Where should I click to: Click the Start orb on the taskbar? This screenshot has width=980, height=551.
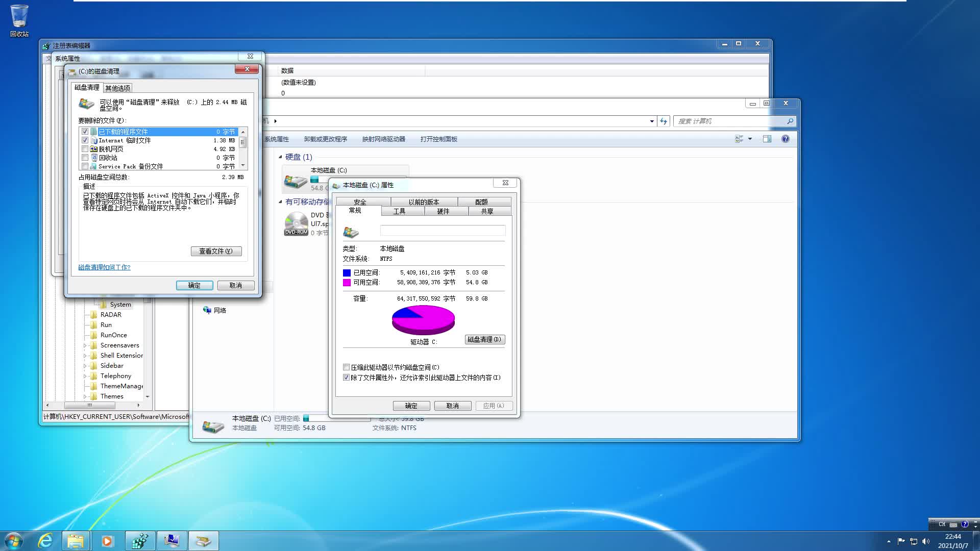point(14,541)
